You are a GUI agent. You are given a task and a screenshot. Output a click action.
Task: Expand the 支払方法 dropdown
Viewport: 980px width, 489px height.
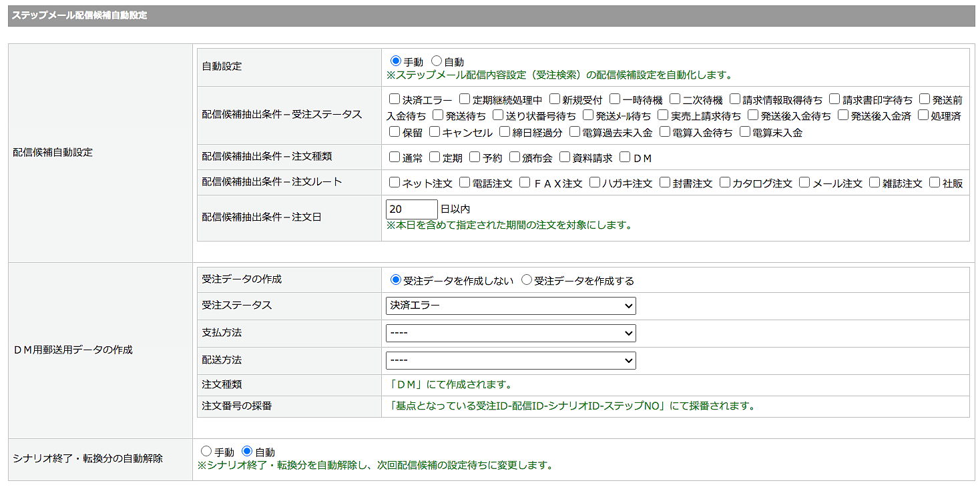pyautogui.click(x=511, y=333)
